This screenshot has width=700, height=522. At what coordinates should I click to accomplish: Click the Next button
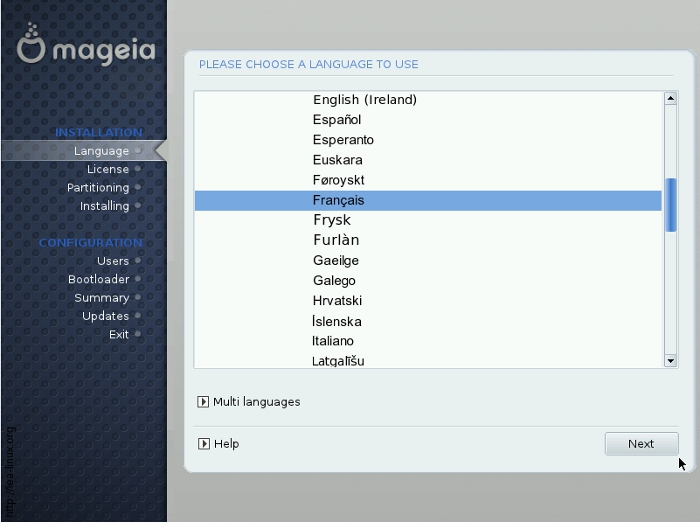pyautogui.click(x=641, y=444)
